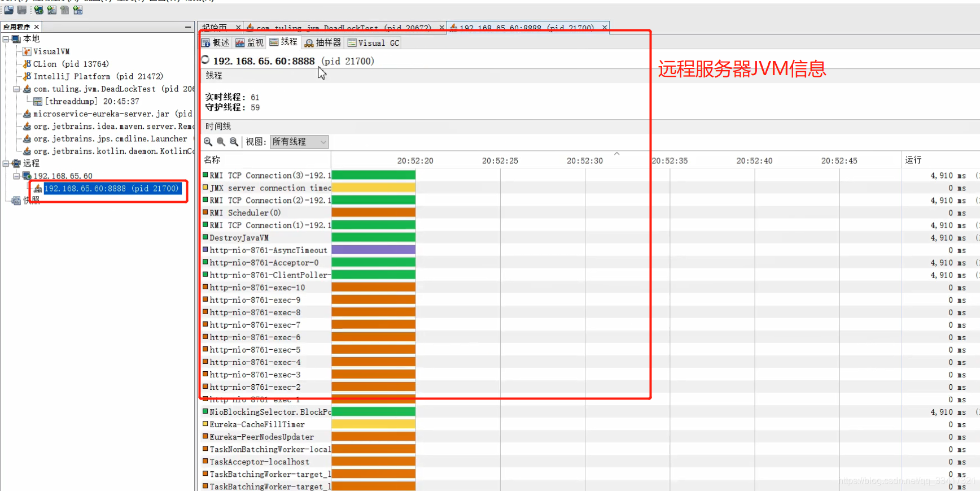Switch to the 监视 Monitor tab

coord(250,43)
